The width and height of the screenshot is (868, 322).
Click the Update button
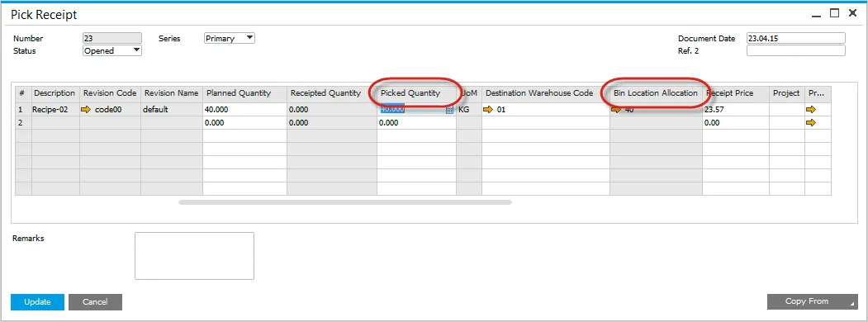(38, 302)
